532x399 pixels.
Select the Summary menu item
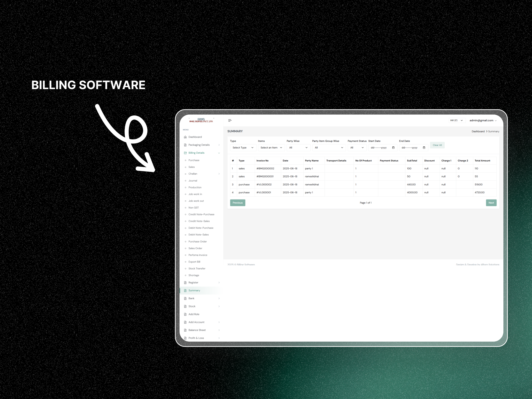click(194, 291)
